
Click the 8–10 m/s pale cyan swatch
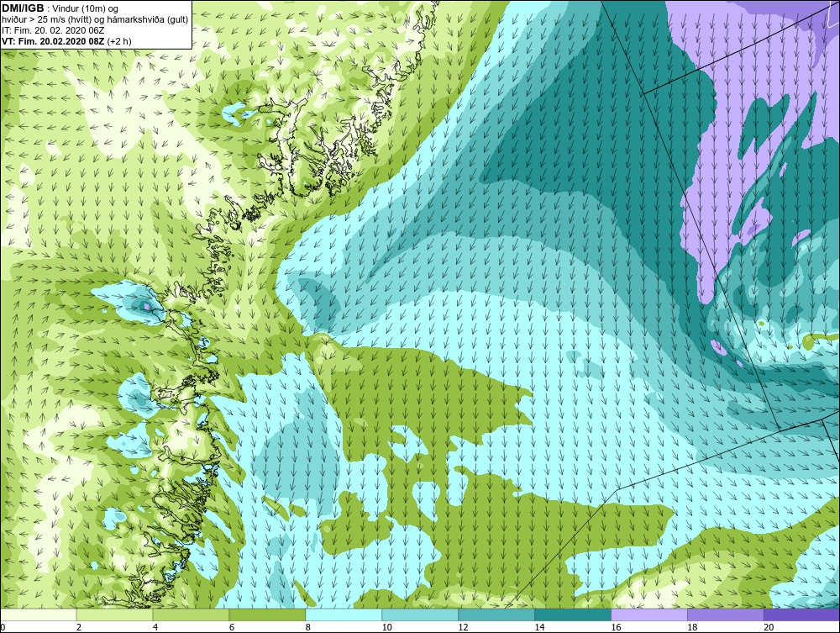(x=344, y=615)
